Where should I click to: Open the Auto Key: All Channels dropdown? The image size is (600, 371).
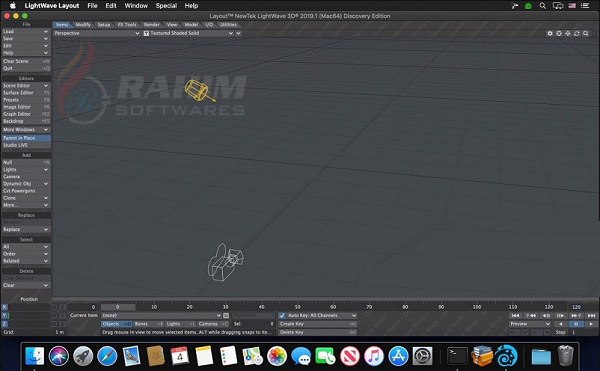click(x=321, y=316)
